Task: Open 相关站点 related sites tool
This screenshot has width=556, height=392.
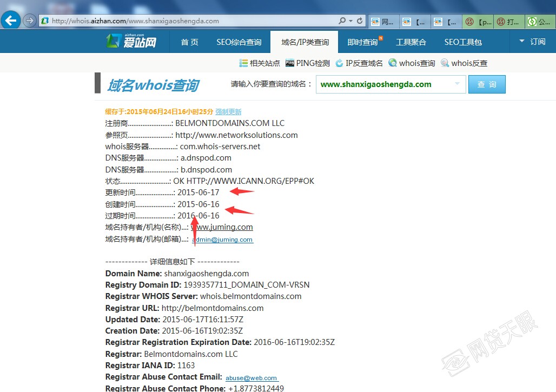Action: pos(259,63)
